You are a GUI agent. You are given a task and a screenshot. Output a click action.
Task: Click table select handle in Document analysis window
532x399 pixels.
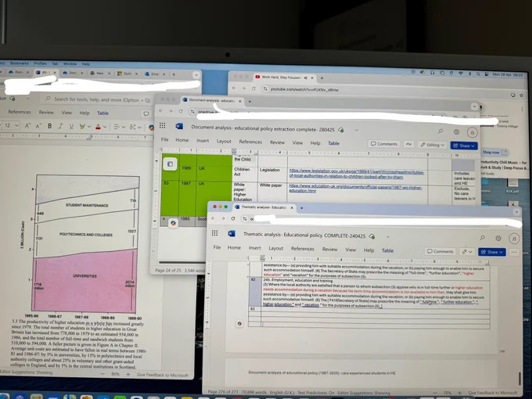click(x=170, y=164)
